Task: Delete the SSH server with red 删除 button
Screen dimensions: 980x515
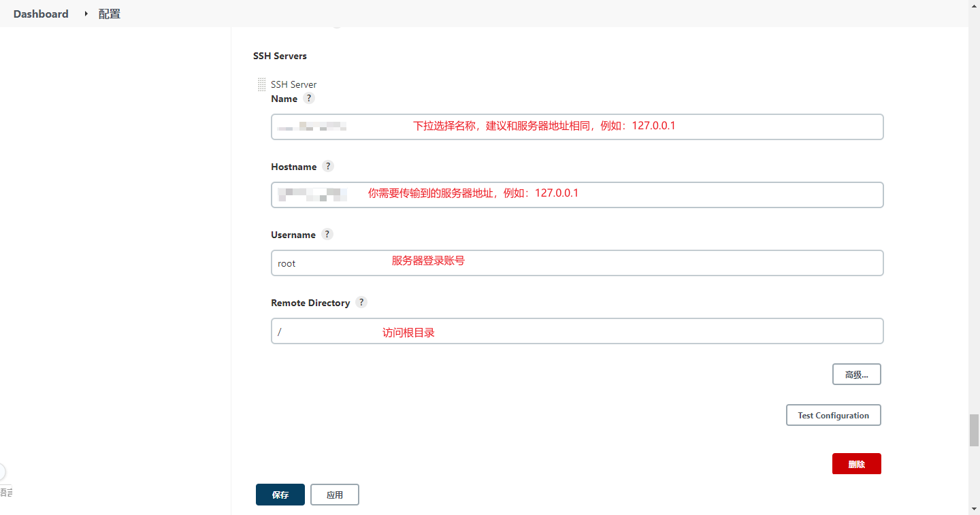Action: point(857,464)
